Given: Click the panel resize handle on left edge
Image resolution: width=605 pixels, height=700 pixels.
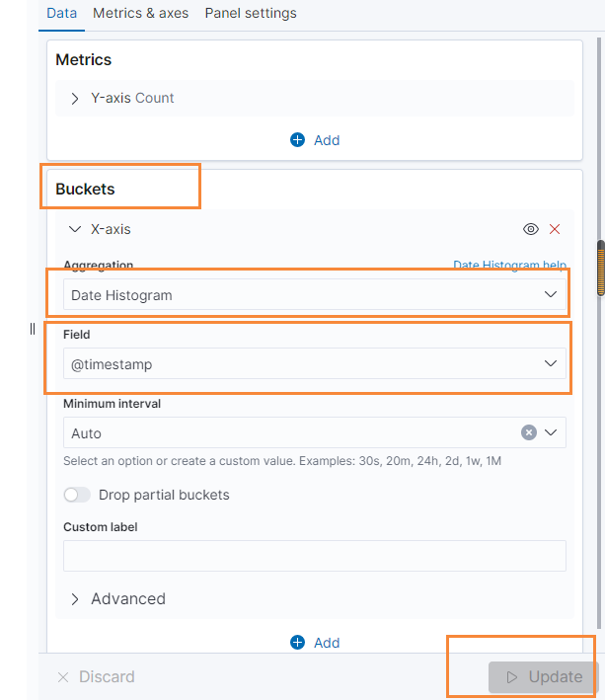Looking at the screenshot, I should click(x=32, y=329).
